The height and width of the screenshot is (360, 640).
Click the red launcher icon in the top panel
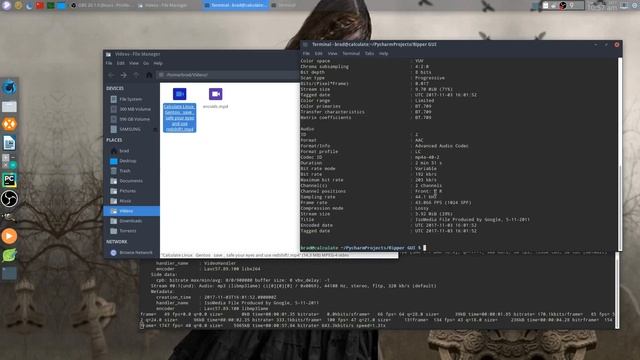click(40, 5)
